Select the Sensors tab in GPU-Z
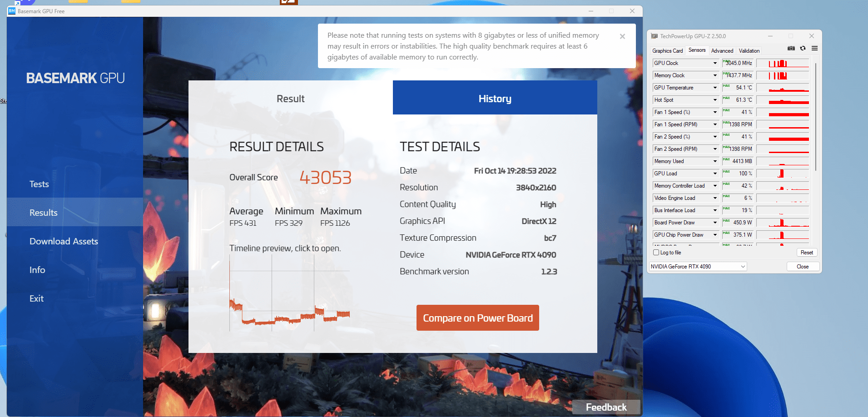 697,50
